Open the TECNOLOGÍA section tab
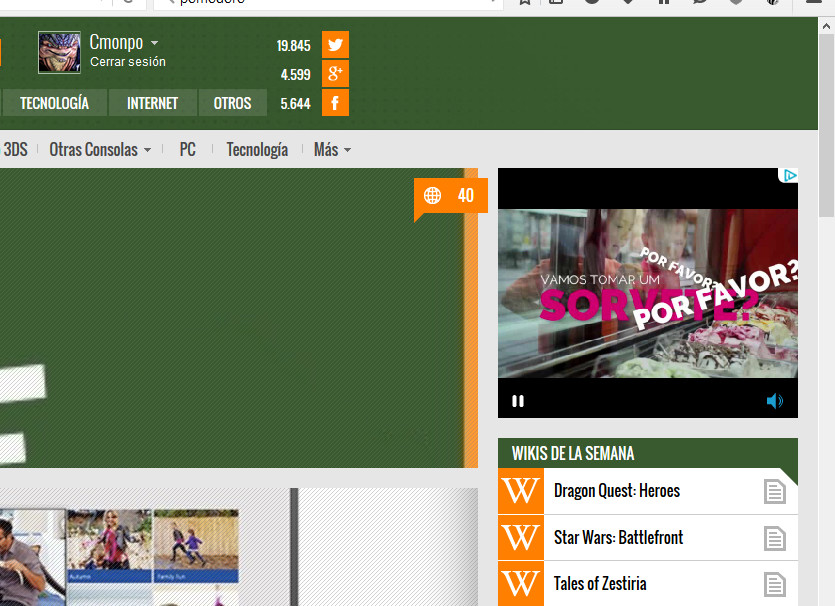The image size is (835, 606). coord(54,103)
